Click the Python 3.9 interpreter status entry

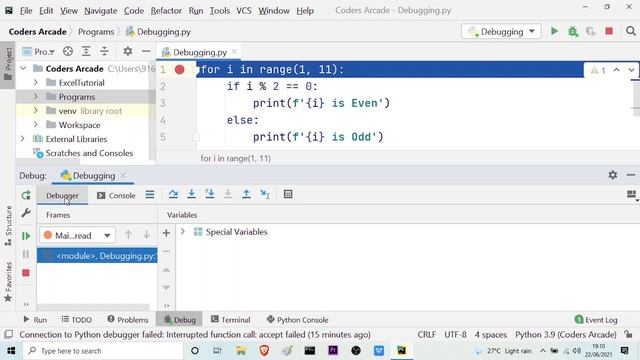[565, 334]
